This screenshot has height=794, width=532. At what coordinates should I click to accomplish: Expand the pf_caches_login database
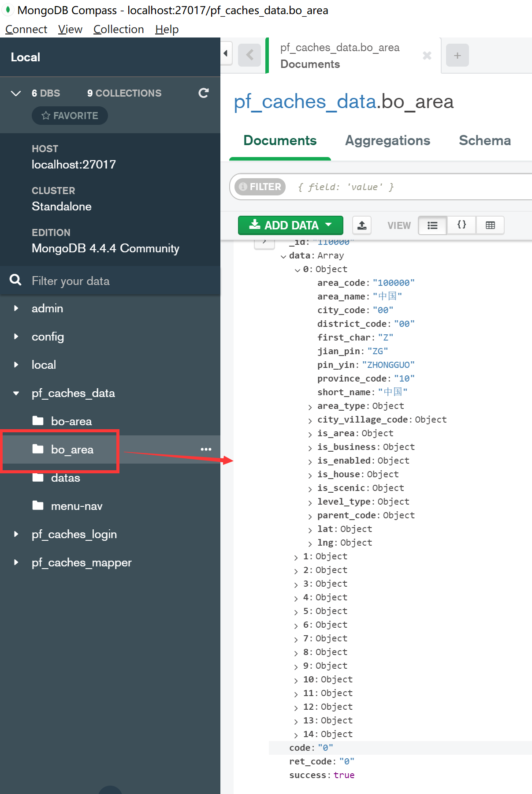[x=16, y=534]
